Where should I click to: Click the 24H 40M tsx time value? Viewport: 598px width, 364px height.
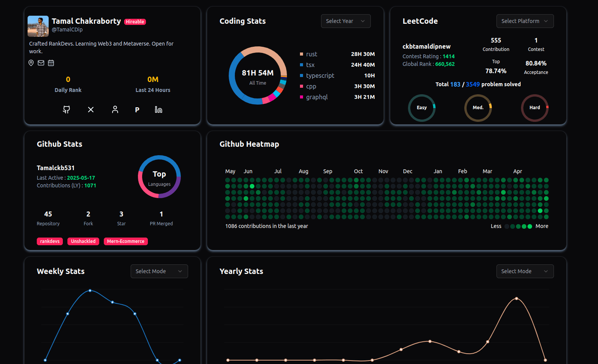pos(363,65)
